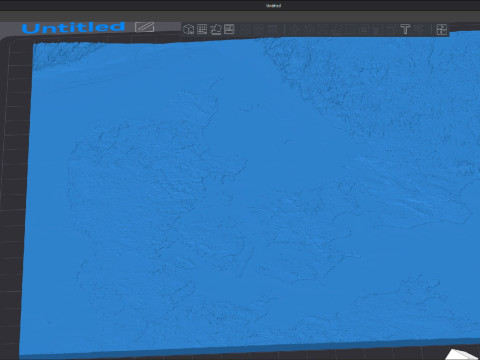Click the Add plate grid icon
480x360 pixels.
pos(202,29)
